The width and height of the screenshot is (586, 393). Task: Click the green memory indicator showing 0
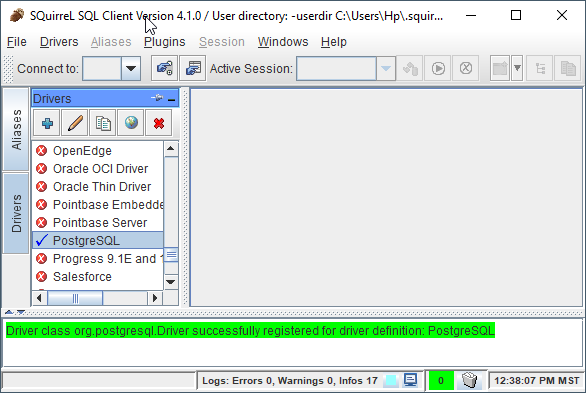441,381
